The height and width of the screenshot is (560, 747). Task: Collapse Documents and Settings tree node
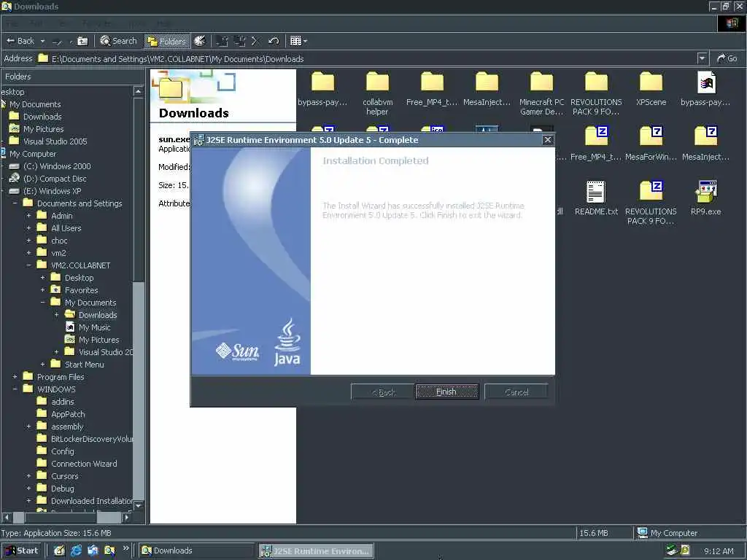click(x=15, y=203)
